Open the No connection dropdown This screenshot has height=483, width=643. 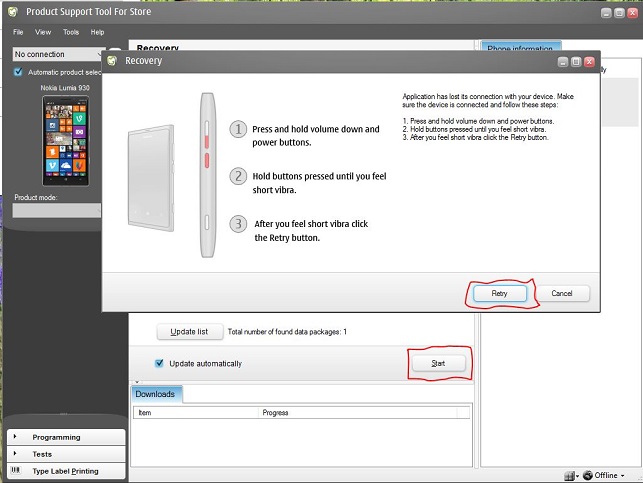tap(55, 54)
